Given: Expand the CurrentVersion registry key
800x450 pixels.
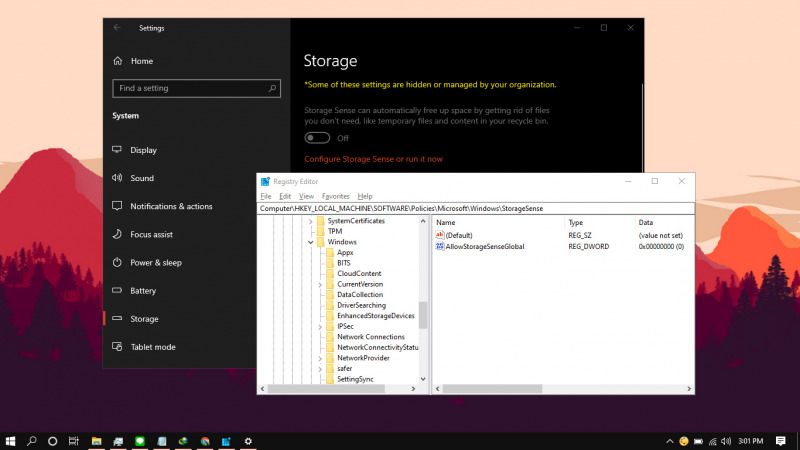Looking at the screenshot, I should click(x=320, y=285).
